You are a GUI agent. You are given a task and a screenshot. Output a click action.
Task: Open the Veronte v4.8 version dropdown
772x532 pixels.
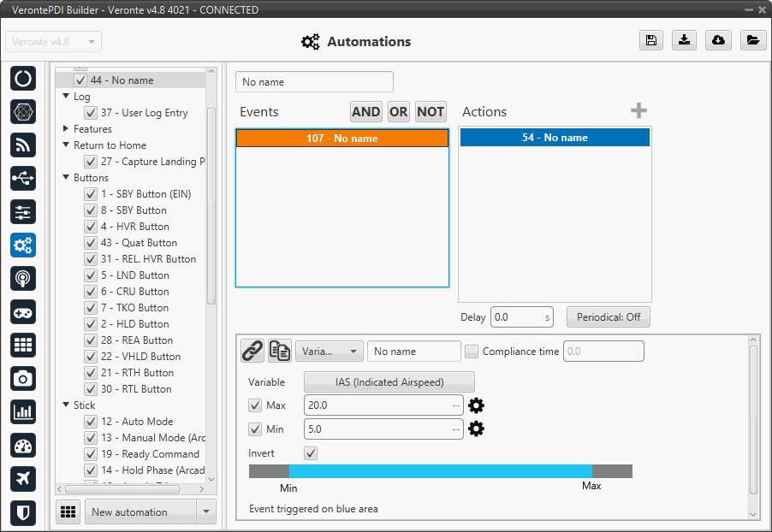coord(54,42)
